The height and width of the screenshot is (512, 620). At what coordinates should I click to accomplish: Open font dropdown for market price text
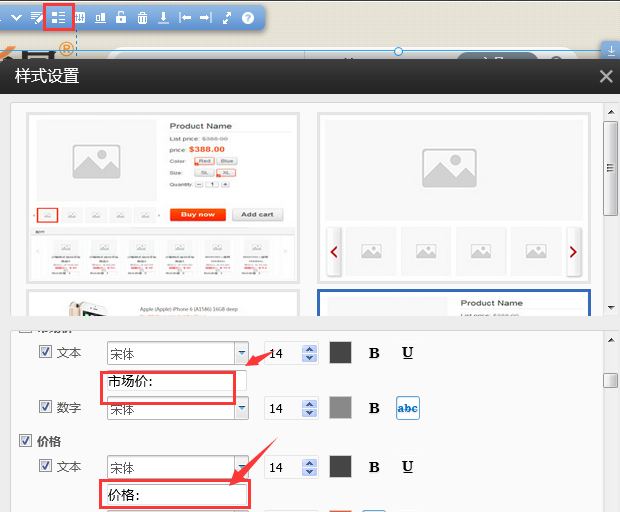(x=241, y=353)
